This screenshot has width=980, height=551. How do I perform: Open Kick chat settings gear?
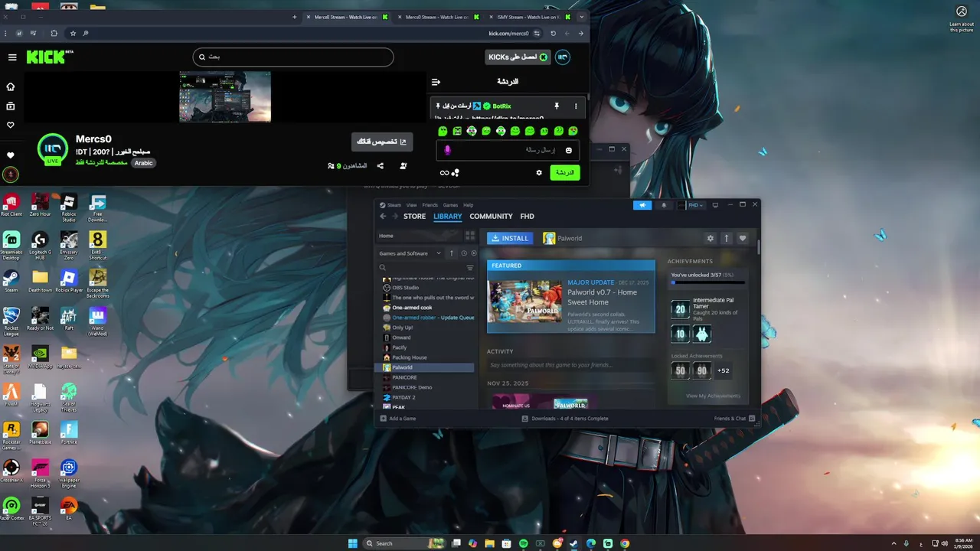coord(539,173)
